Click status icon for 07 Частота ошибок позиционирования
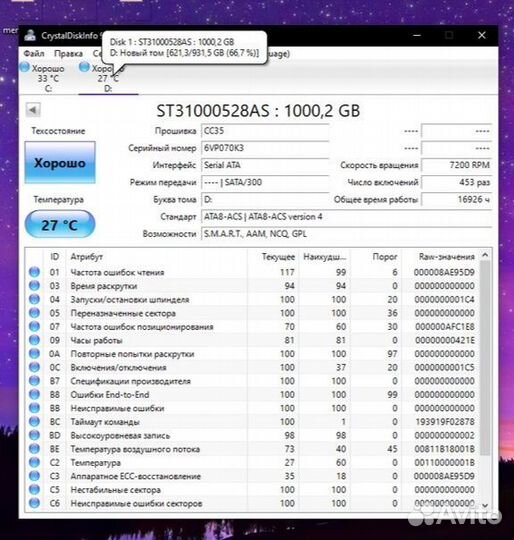The height and width of the screenshot is (540, 514). (34, 326)
